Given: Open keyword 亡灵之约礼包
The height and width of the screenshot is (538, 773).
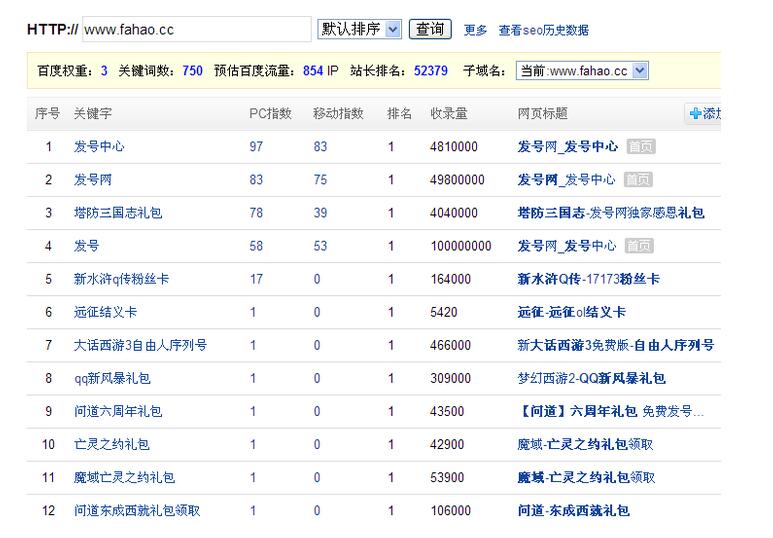Looking at the screenshot, I should (x=111, y=444).
